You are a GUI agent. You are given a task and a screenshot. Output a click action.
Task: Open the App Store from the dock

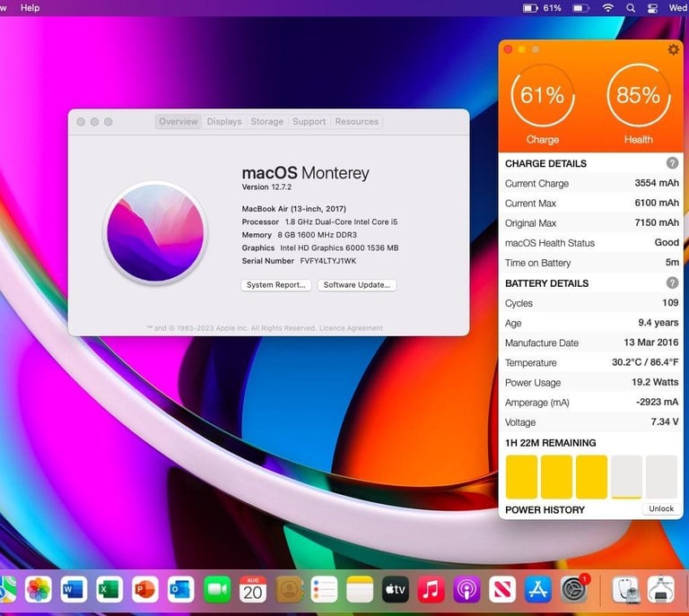538,589
